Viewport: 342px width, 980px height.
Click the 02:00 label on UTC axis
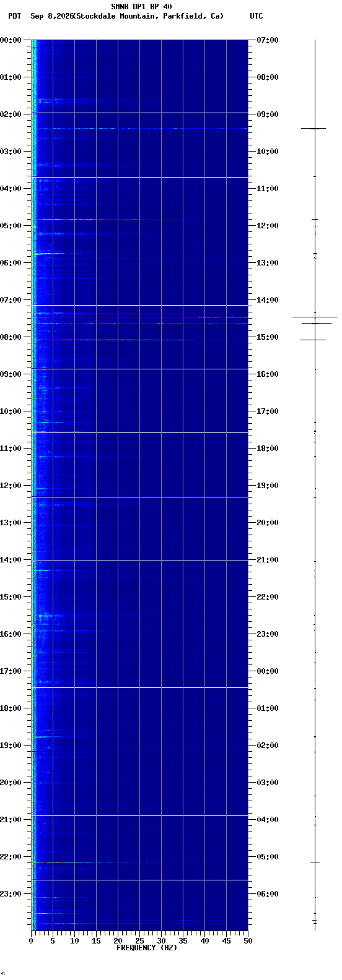(268, 746)
